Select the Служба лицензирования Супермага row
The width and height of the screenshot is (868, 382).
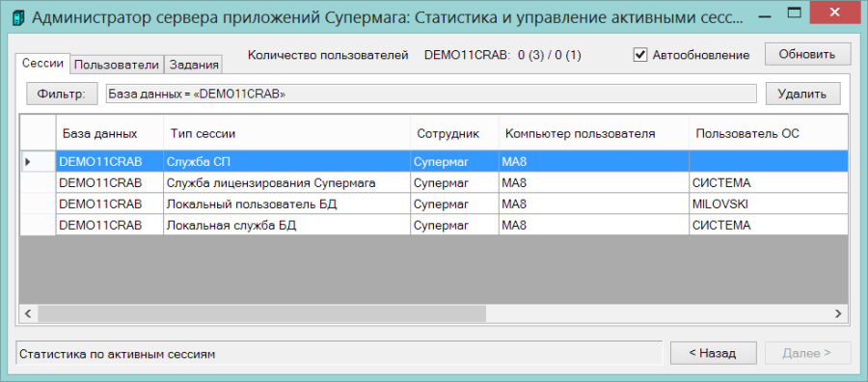(x=434, y=182)
